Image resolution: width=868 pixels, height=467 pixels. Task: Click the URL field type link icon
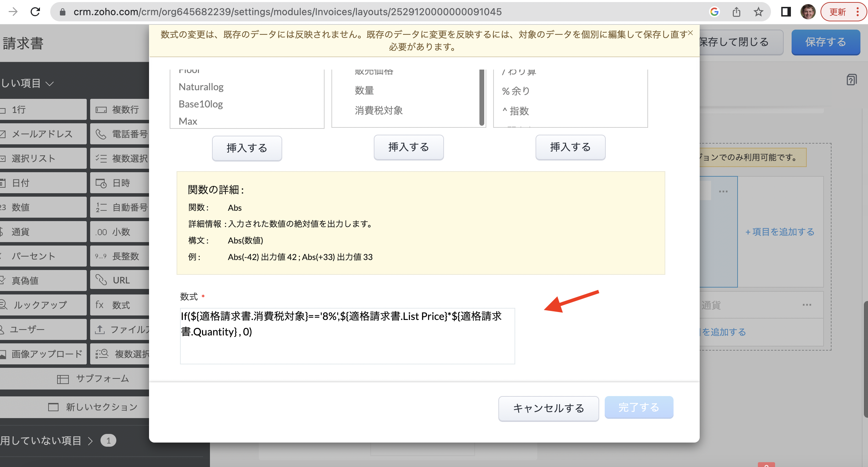(x=101, y=280)
